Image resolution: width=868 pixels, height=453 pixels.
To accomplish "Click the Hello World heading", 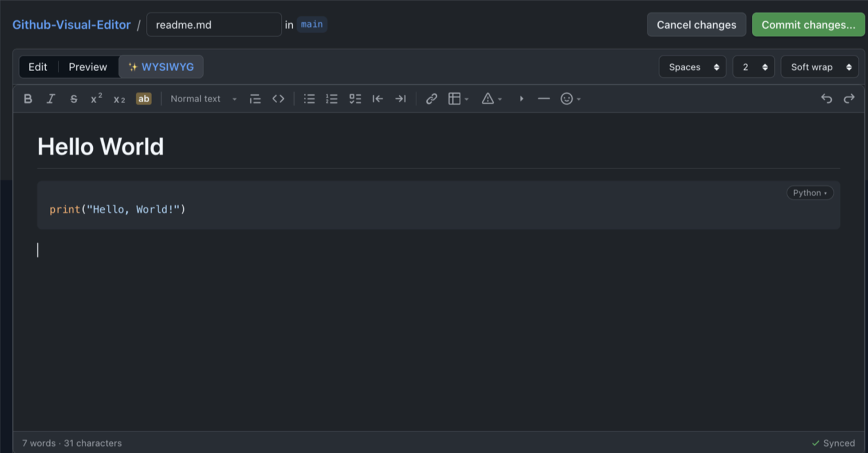I will click(100, 146).
